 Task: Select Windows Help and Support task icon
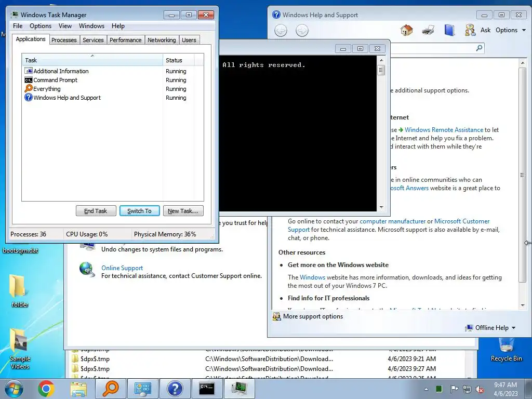click(29, 97)
